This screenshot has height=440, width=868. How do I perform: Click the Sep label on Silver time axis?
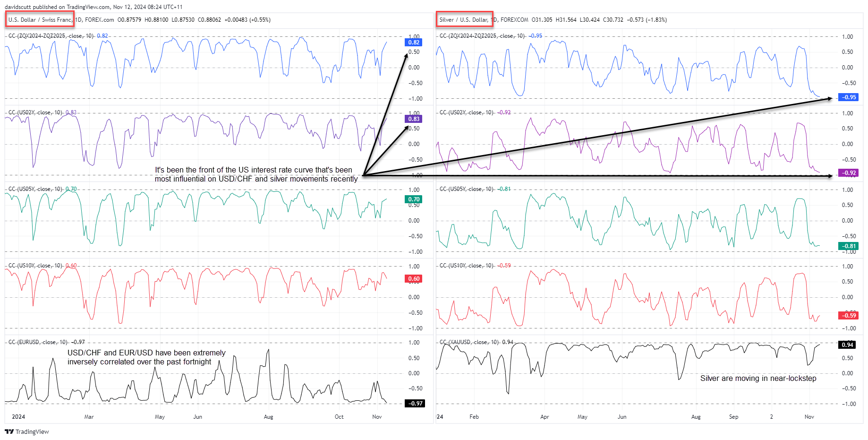click(x=733, y=417)
